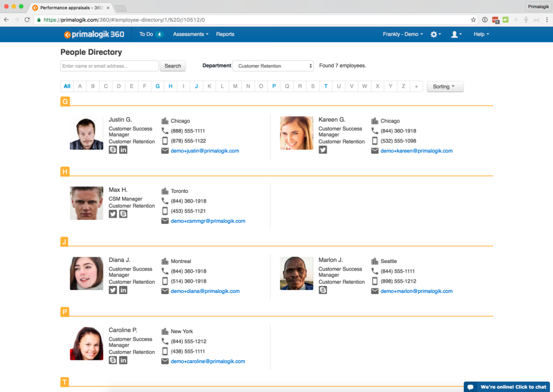Focus the name or email search field
553x392 pixels.
coord(109,66)
